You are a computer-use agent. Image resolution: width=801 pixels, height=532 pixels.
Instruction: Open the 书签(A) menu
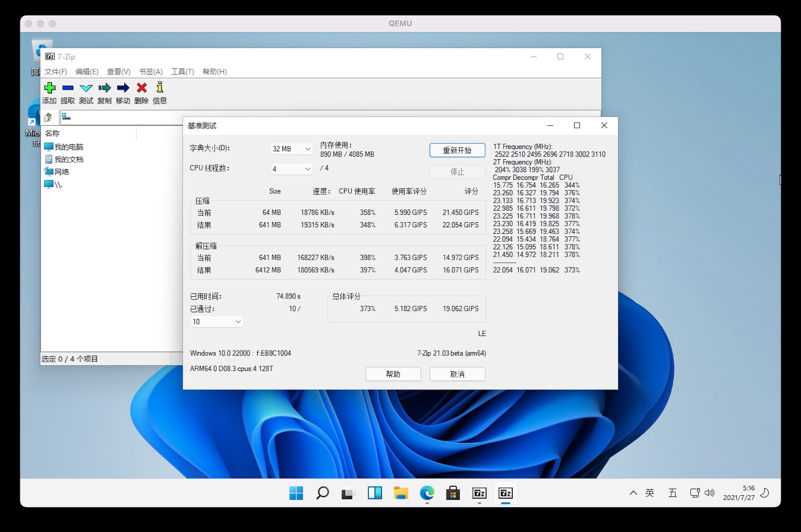coord(150,72)
